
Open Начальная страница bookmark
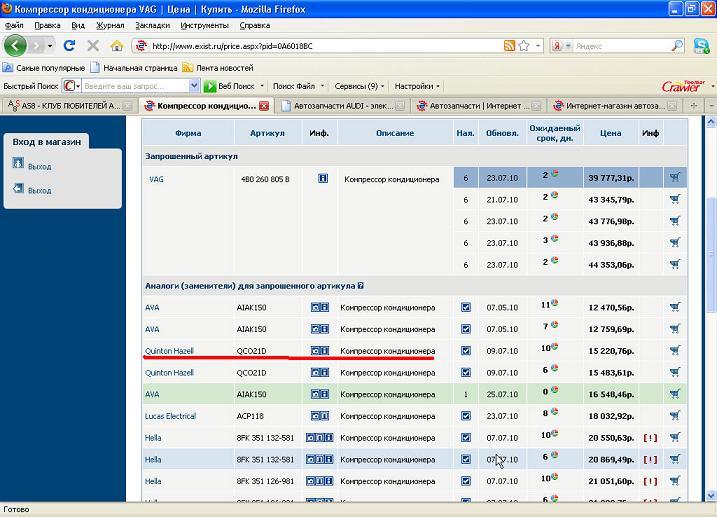[x=134, y=68]
